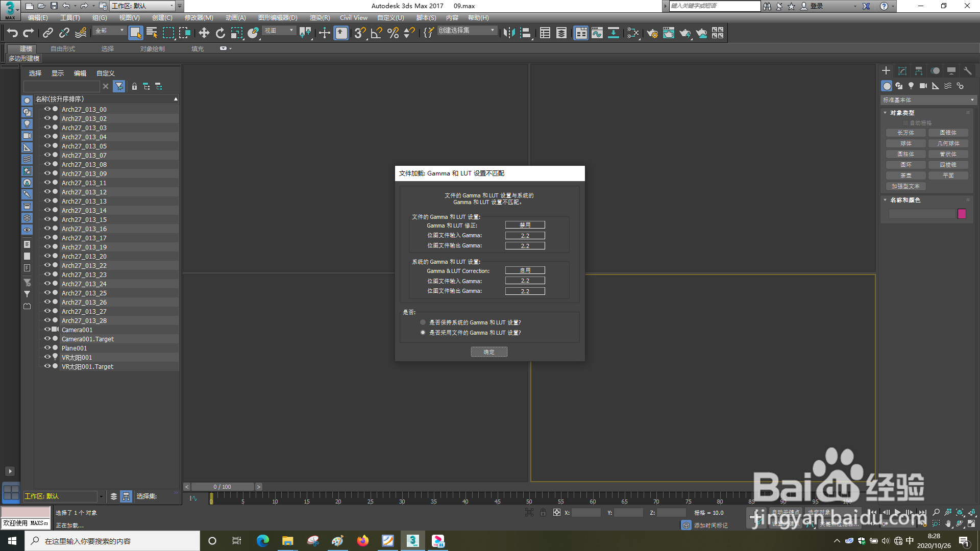Switch to the Modify panel wrench icon
The image size is (980, 551).
pos(967,71)
